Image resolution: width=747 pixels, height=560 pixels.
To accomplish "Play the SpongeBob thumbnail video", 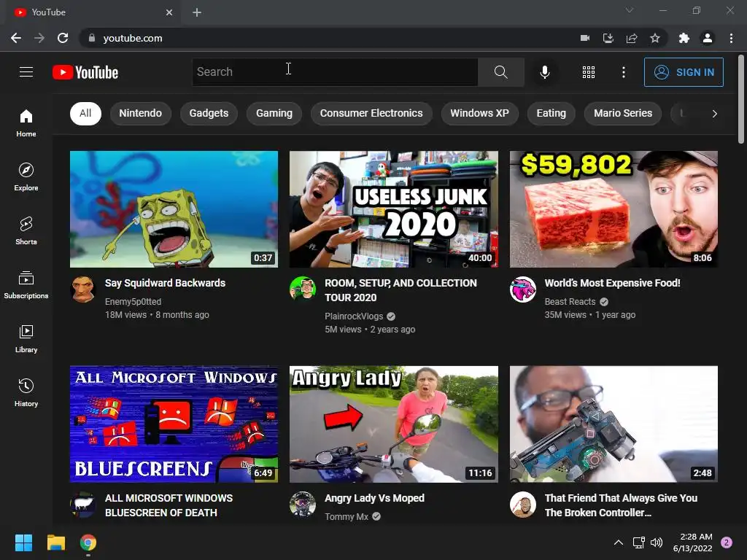I will 174,209.
